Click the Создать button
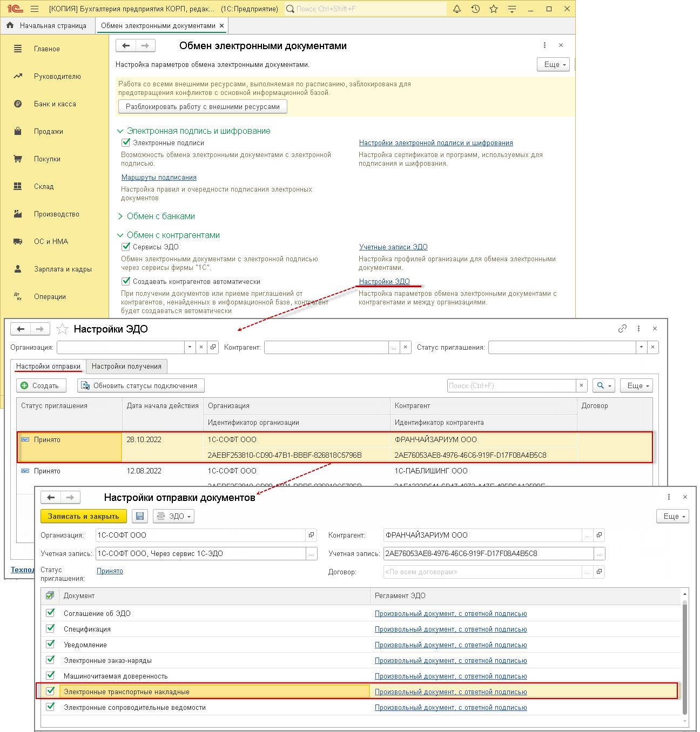This screenshot has height=732, width=700. pos(42,385)
